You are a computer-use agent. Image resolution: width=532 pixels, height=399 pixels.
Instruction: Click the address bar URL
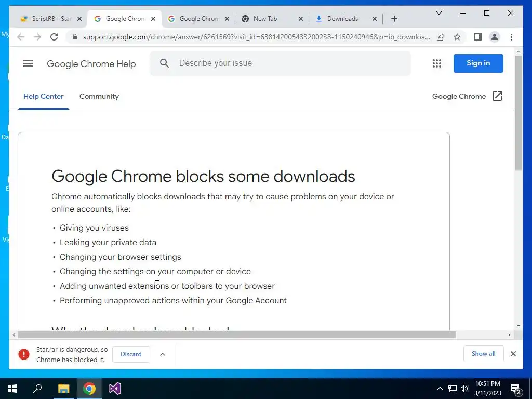click(256, 37)
